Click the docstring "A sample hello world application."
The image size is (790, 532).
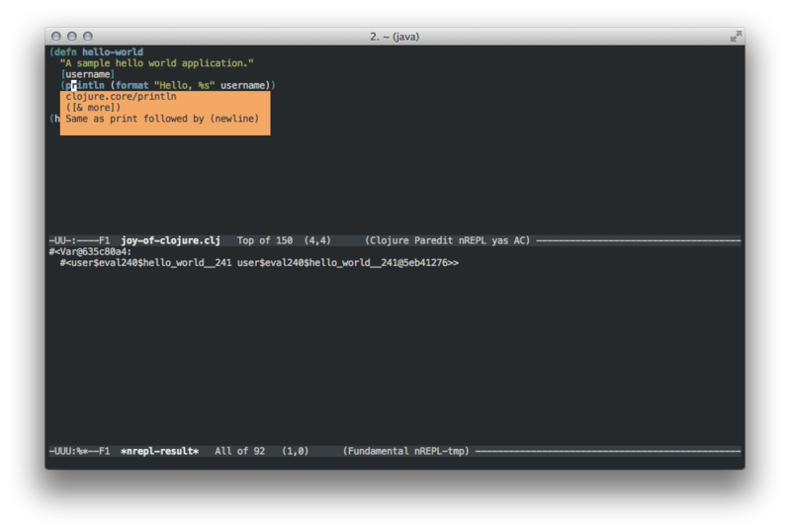click(x=156, y=63)
